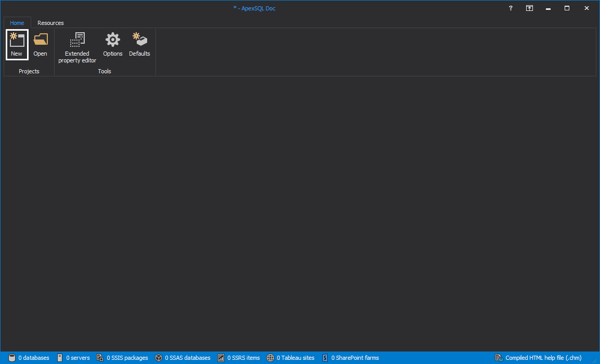Click the CHM help file icon
This screenshot has width=600, height=364.
pyautogui.click(x=498, y=358)
